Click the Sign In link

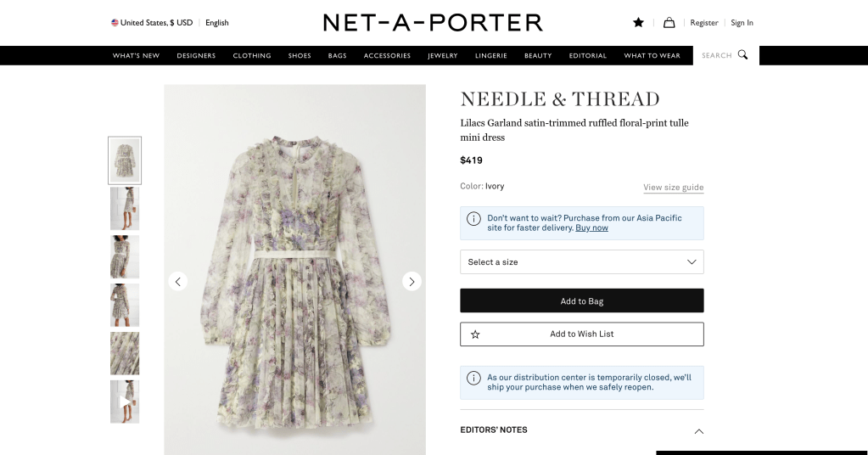click(x=742, y=23)
